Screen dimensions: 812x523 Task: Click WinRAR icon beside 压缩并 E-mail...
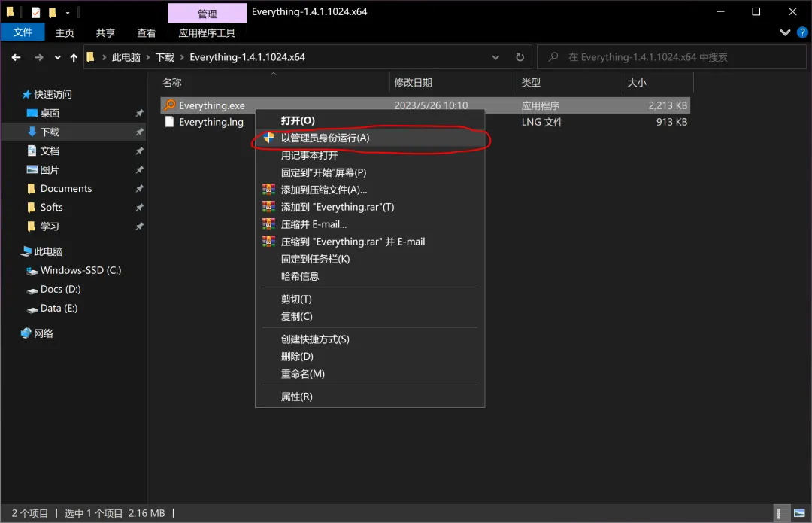click(268, 224)
